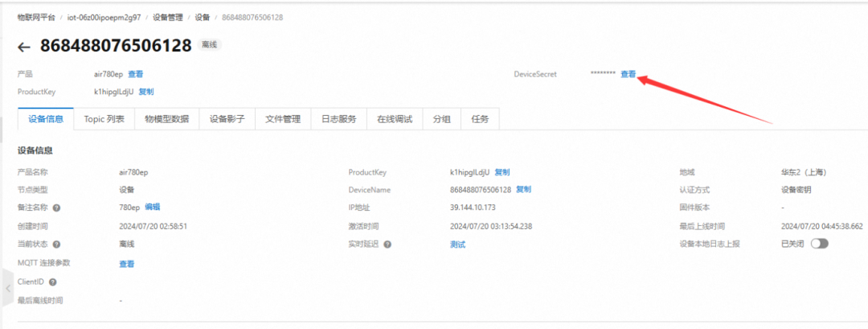This screenshot has height=329, width=868.
Task: Open the 日志服务 tab
Action: click(x=339, y=119)
